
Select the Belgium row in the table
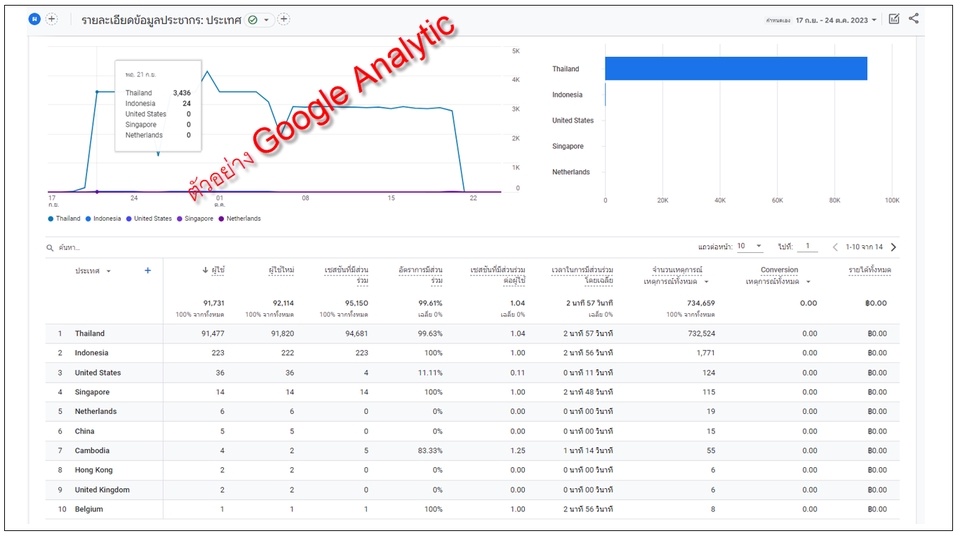pos(472,509)
